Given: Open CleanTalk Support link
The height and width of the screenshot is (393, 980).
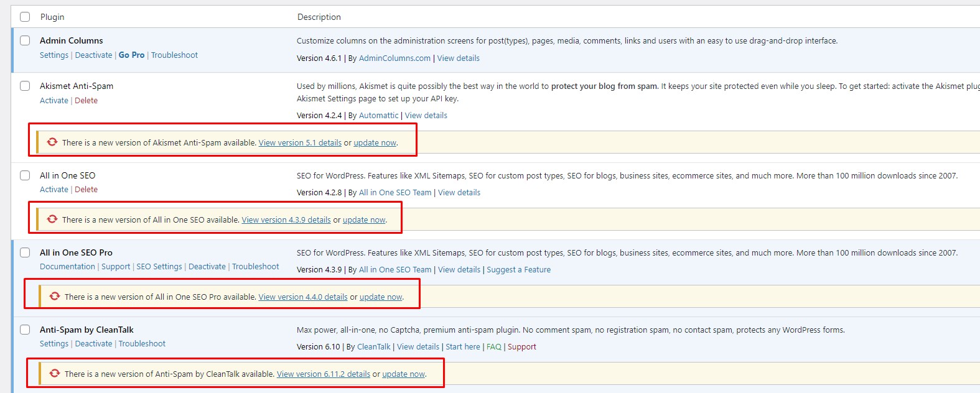Looking at the screenshot, I should (x=522, y=346).
